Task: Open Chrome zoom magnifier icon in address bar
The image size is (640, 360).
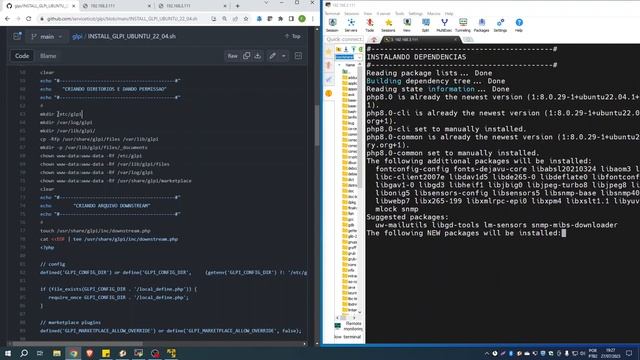Action: click(x=224, y=19)
